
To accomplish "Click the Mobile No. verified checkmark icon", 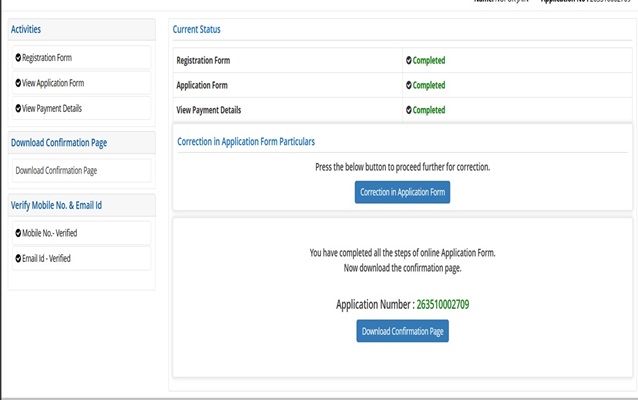I will (x=18, y=233).
